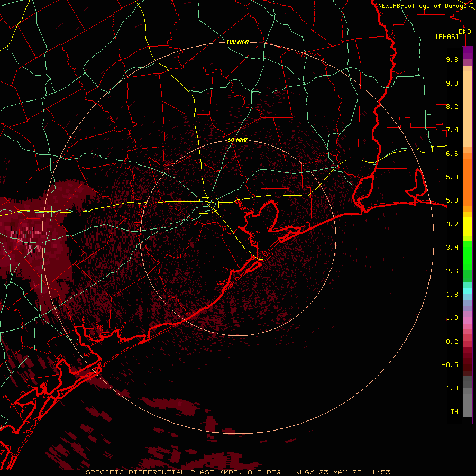Click the -1.3 legend value
Screen dimensions: 476x476
[x=450, y=388]
